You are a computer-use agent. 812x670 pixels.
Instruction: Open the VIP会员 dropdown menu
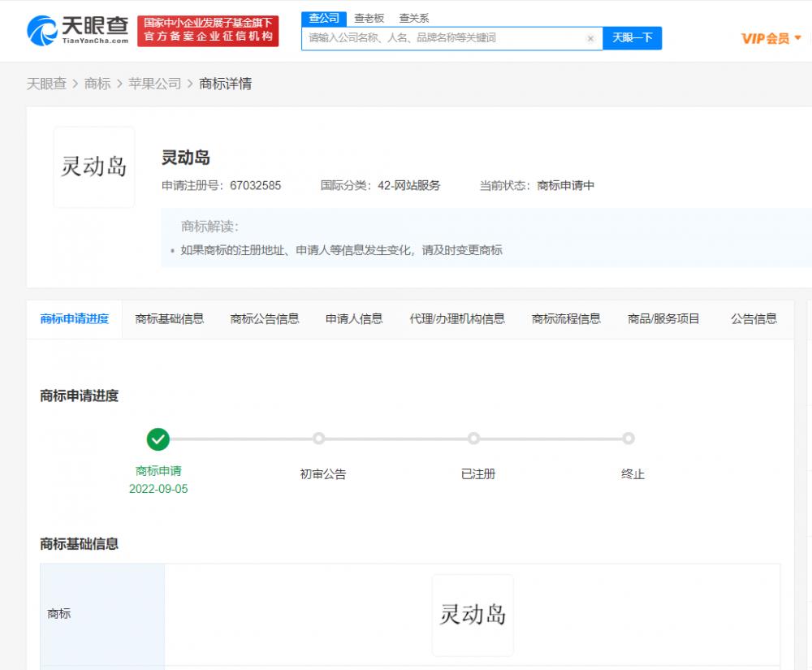tap(771, 38)
